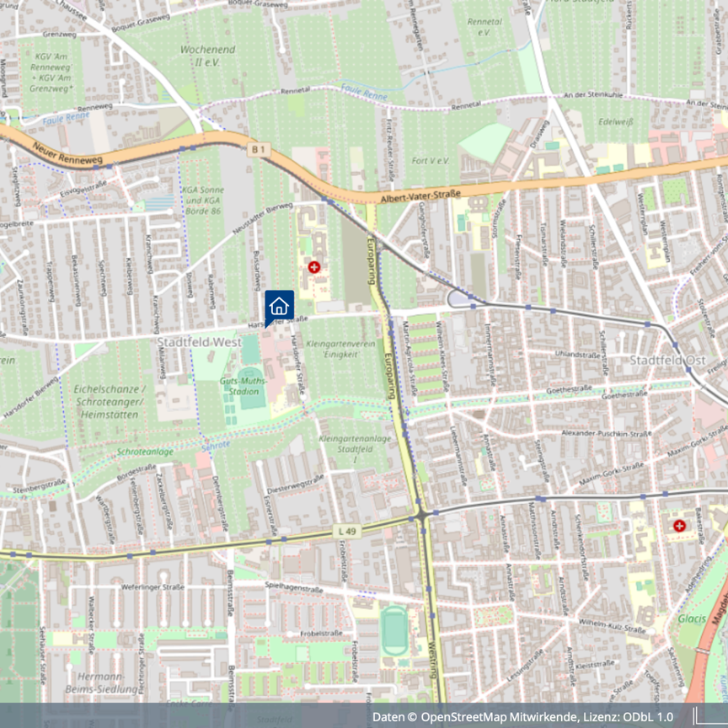Viewport: 728px width, 728px height.
Task: Click the Glacis park label
Action: tap(692, 618)
